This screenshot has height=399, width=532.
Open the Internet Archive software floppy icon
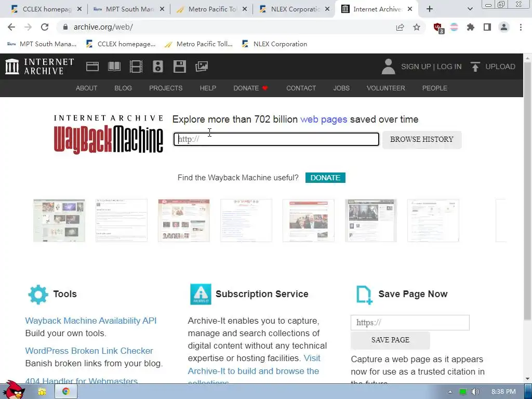(179, 66)
